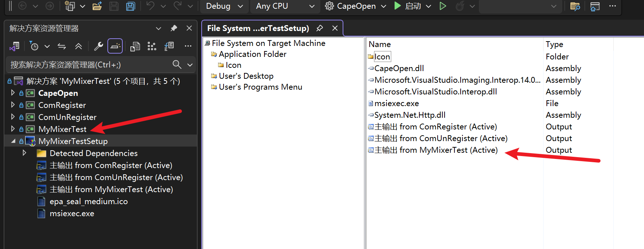644x249 pixels.
Task: Click the Open File folder icon
Action: [x=97, y=6]
